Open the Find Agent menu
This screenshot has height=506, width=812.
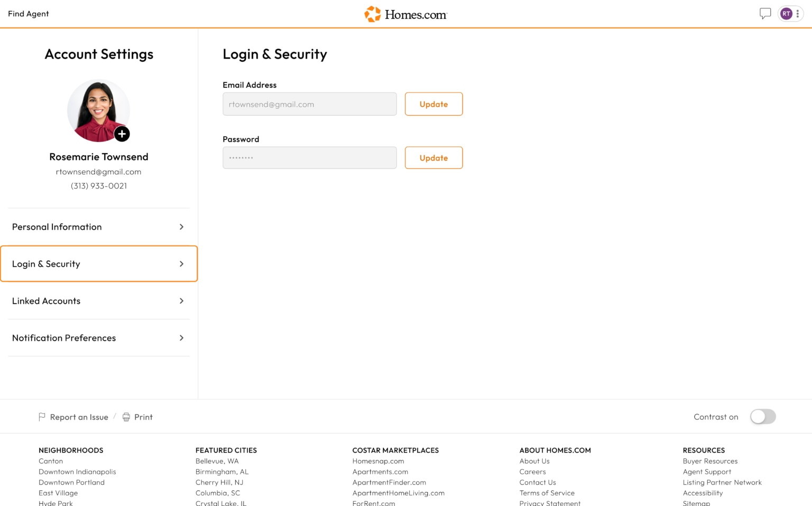coord(28,13)
